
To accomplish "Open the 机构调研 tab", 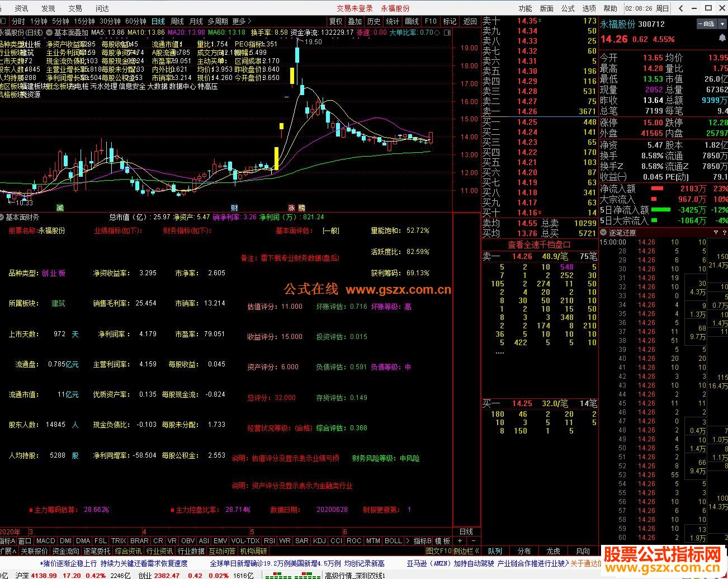I will tap(254, 551).
